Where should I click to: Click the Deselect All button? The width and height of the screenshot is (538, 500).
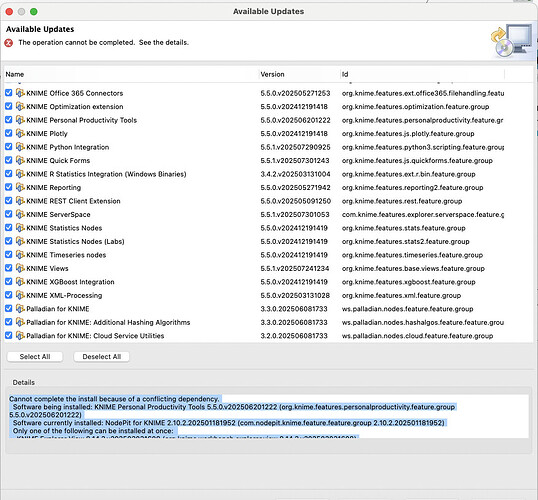(102, 357)
